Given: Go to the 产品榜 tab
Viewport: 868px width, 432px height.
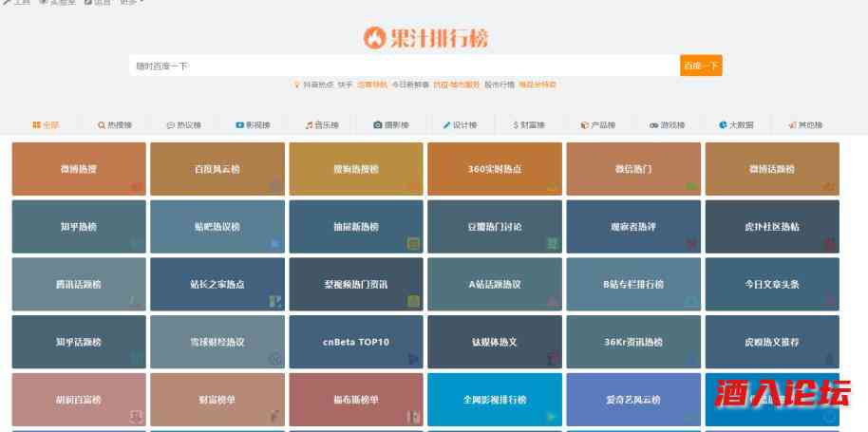Looking at the screenshot, I should (x=598, y=124).
